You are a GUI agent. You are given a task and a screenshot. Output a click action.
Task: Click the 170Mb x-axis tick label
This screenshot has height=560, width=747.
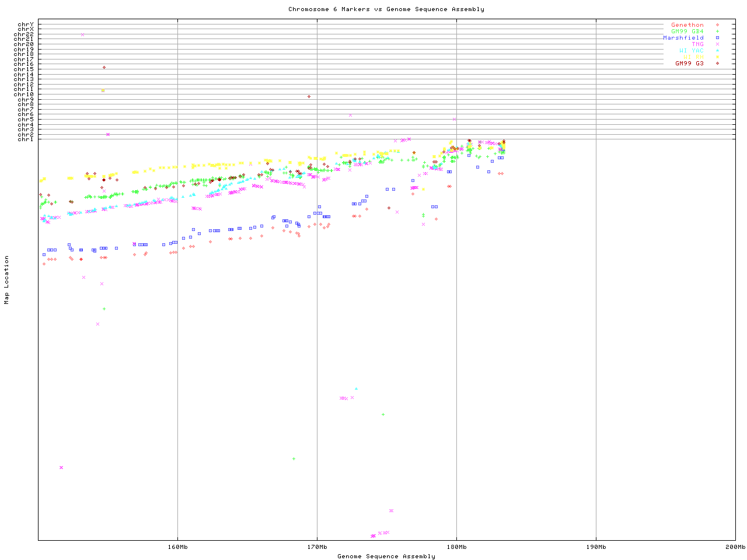(317, 547)
